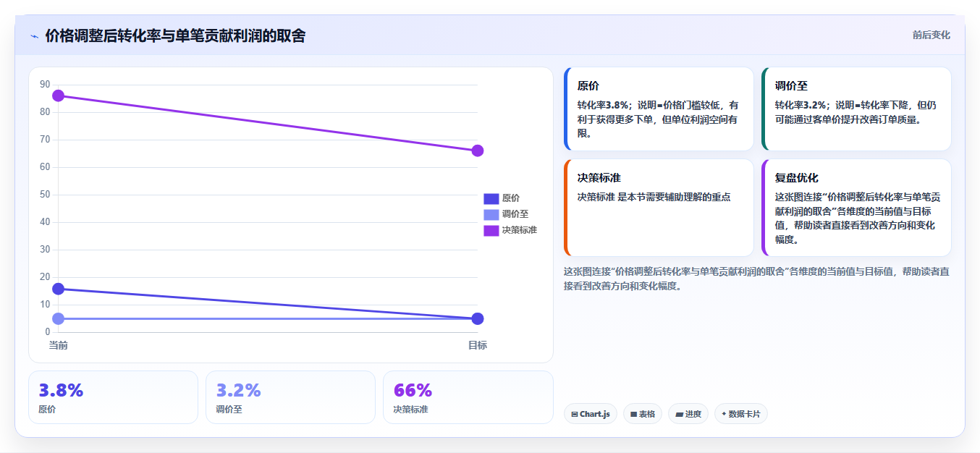
Task: Click the icon in 表格 chip
Action: pos(634,415)
